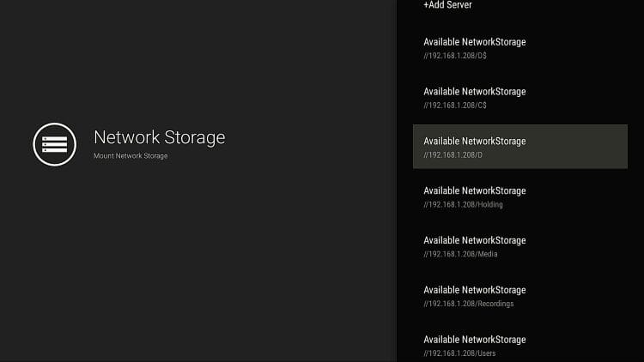Select the //192.168.1.208/Users storage entry

(519, 346)
